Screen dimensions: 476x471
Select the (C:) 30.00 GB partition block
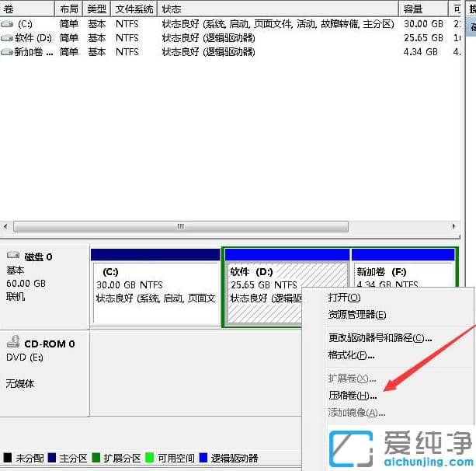click(x=155, y=291)
